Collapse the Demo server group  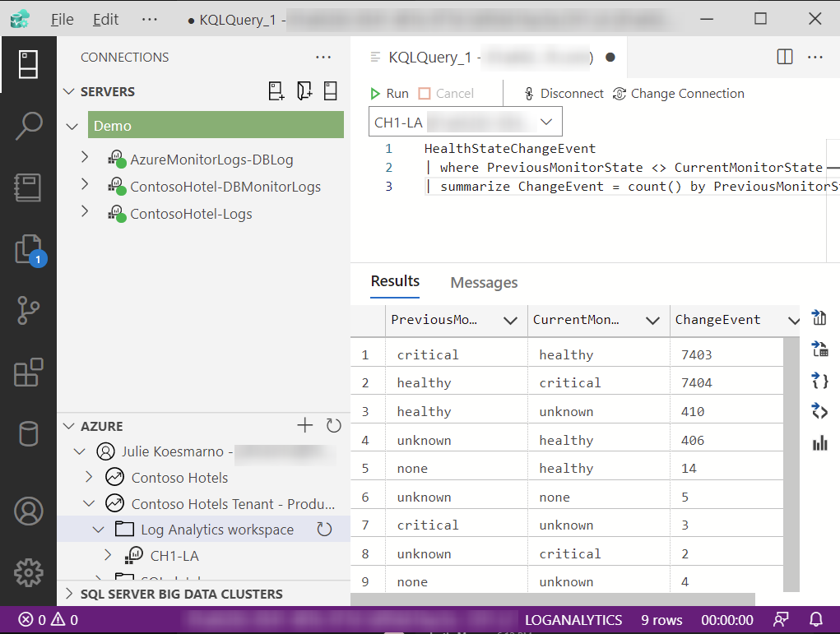coord(72,127)
